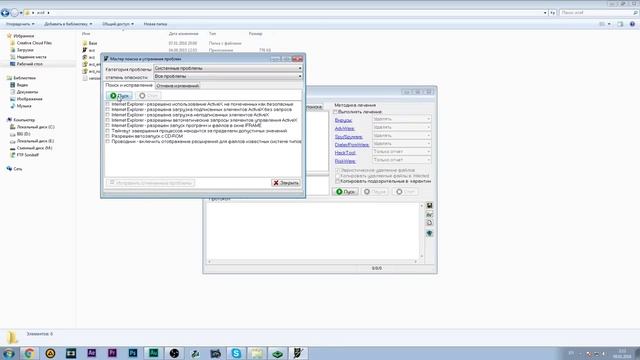640x360 pixels.
Task: Open the Сеть node in the sidebar
Action: [x=14, y=169]
